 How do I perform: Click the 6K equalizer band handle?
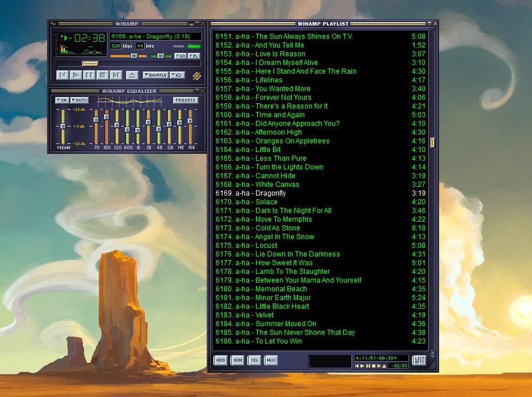tap(159, 129)
